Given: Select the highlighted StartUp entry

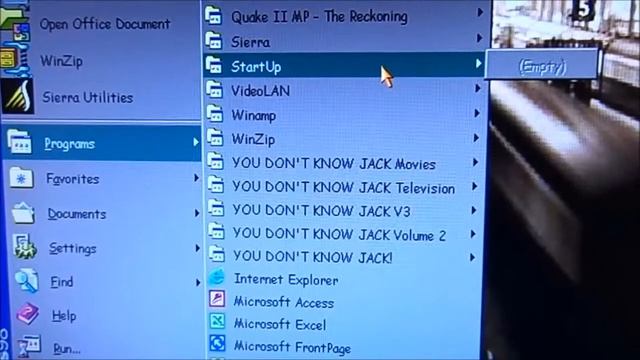Looking at the screenshot, I should [344, 65].
